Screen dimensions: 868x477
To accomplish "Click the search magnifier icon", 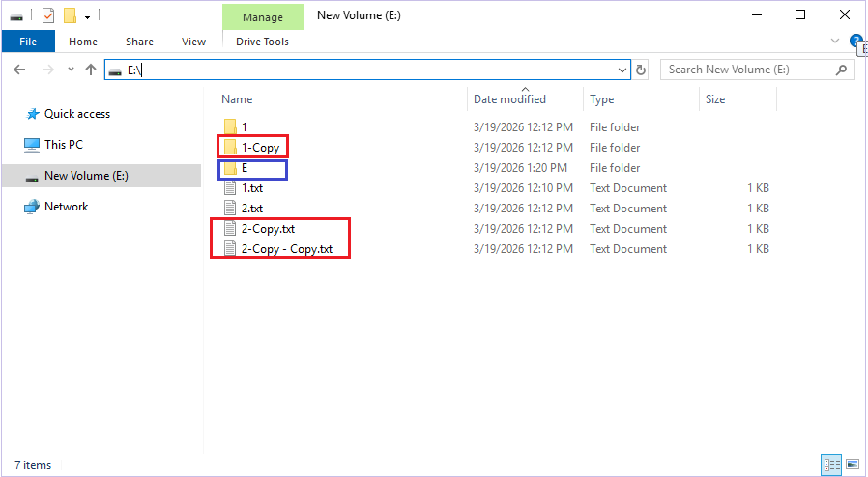I will coord(842,70).
